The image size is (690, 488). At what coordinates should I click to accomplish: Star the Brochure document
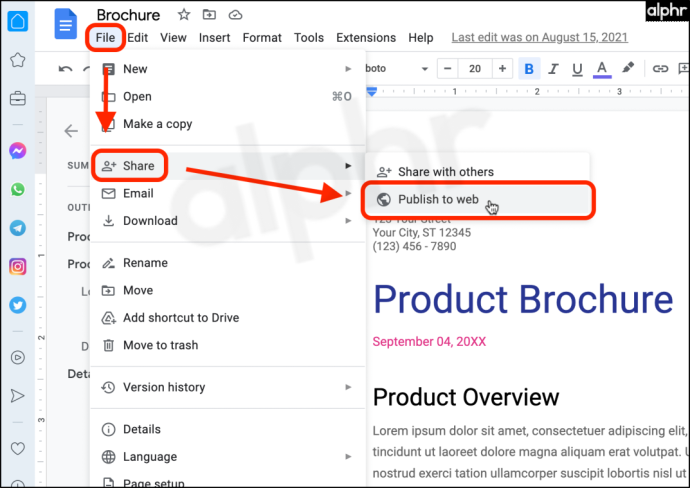coord(184,15)
